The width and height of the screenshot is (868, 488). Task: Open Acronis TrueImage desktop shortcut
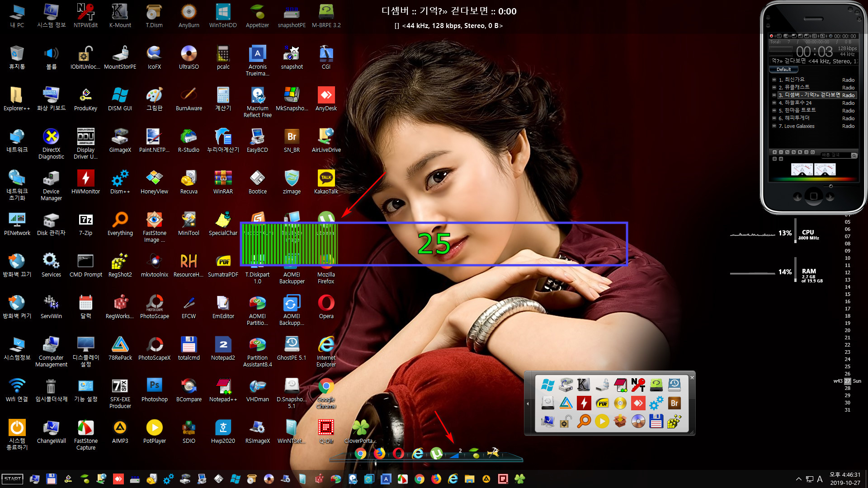coord(257,61)
